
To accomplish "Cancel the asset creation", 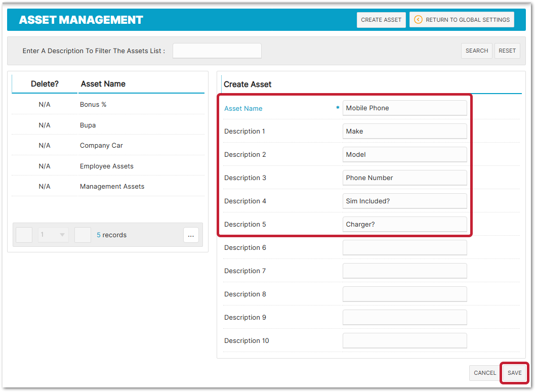I will [x=485, y=373].
